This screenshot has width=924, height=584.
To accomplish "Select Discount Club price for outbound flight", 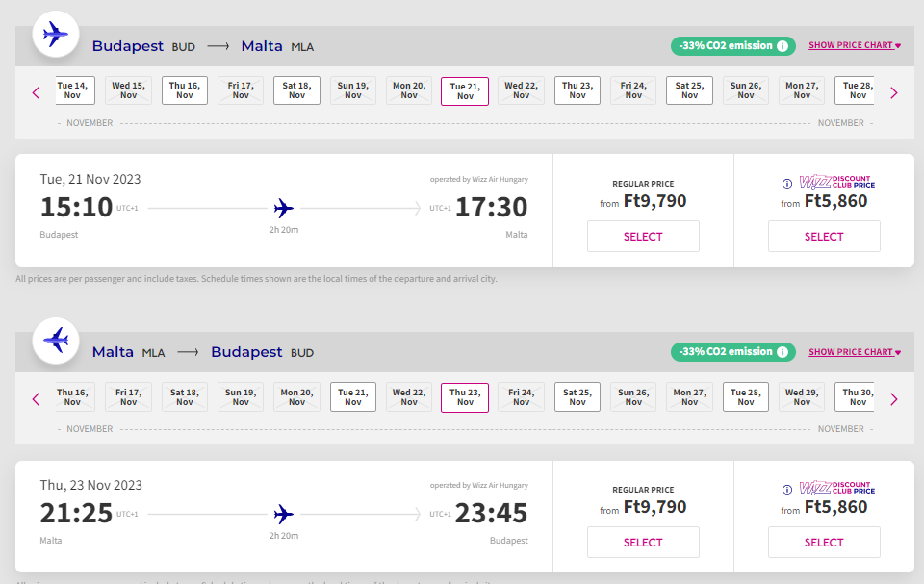I will click(x=824, y=237).
